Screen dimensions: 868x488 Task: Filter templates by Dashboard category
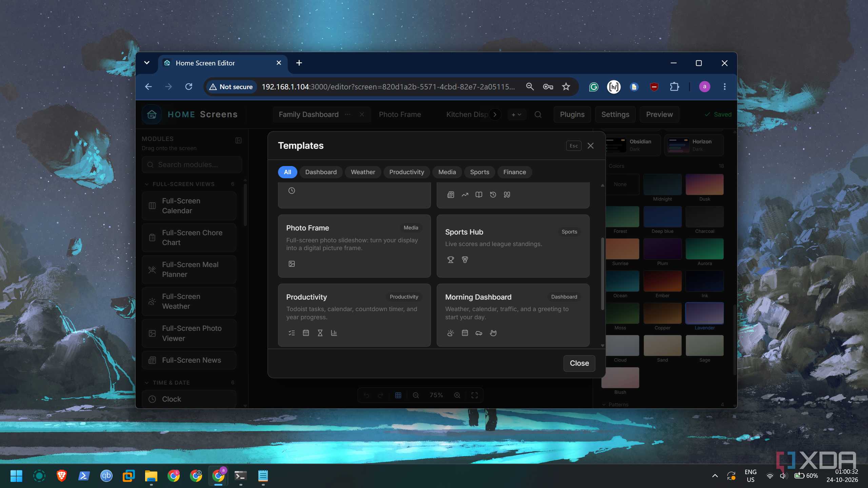coord(321,172)
